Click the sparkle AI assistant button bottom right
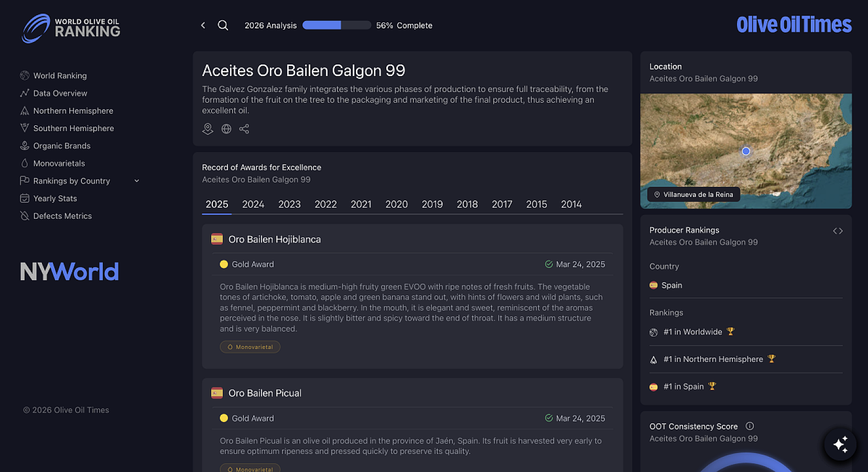Screen dimensions: 868x472 click(x=840, y=445)
